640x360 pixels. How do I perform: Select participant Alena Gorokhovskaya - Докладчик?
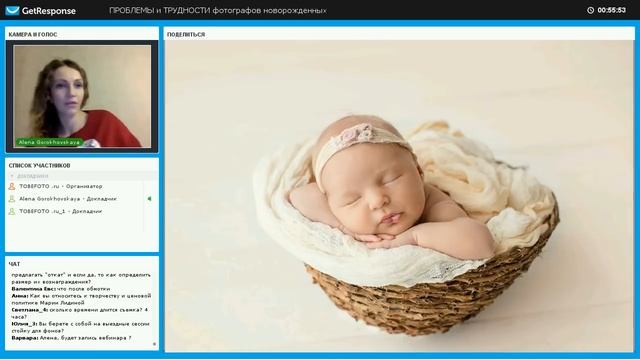[x=68, y=199]
